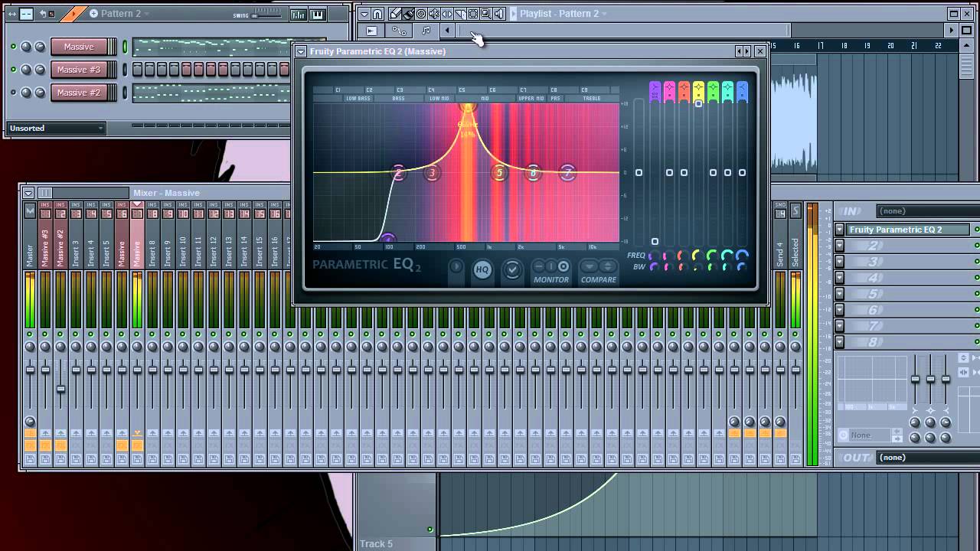Open effect slot 8 dropdown arrow
The height and width of the screenshot is (551, 980).
[x=840, y=342]
